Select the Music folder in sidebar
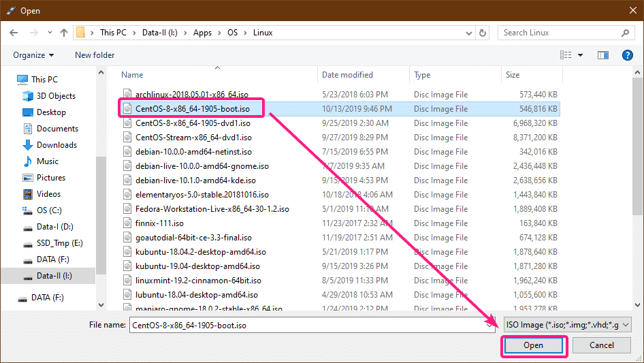Image resolution: width=644 pixels, height=363 pixels. coord(48,161)
